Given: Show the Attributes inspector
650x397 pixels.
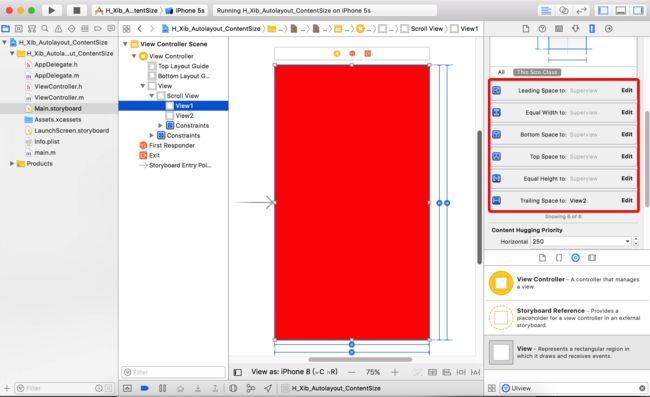Looking at the screenshot, I should pos(575,29).
